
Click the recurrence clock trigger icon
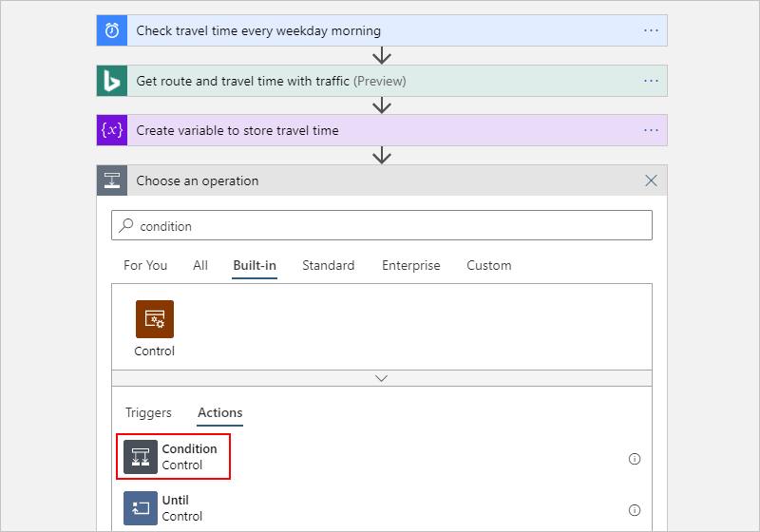[112, 30]
